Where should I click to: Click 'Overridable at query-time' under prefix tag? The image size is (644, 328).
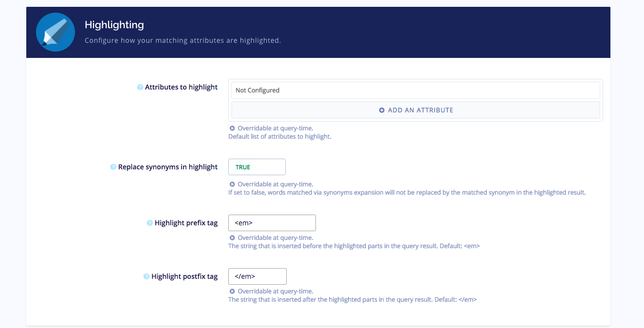(276, 238)
